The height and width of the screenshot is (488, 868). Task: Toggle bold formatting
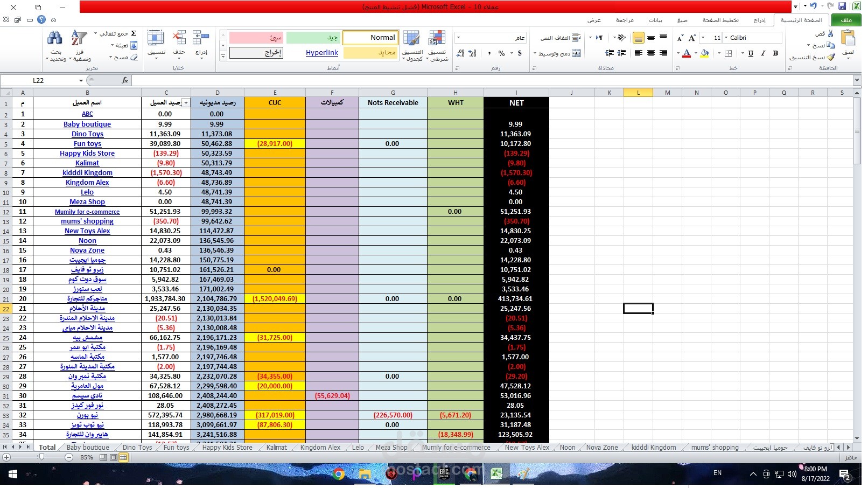click(775, 53)
